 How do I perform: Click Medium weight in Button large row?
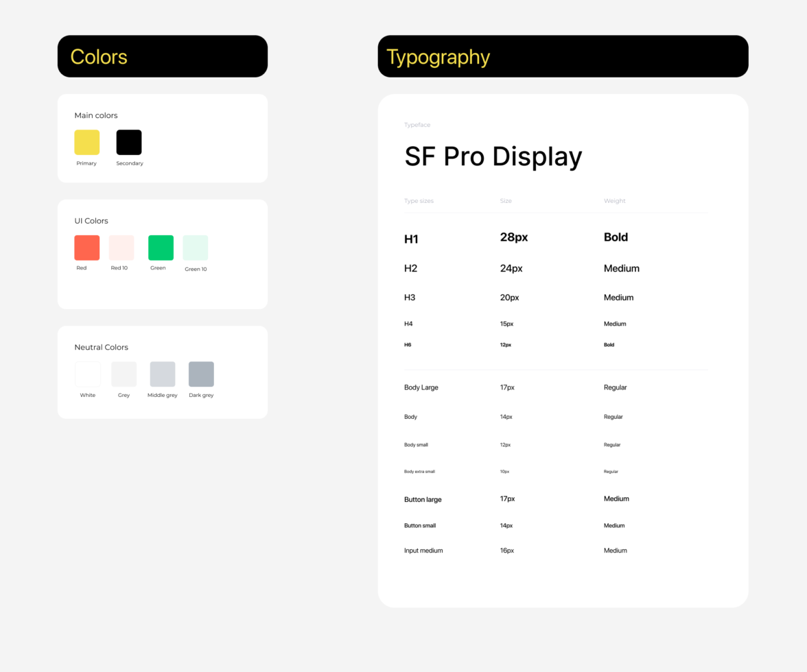[616, 499]
